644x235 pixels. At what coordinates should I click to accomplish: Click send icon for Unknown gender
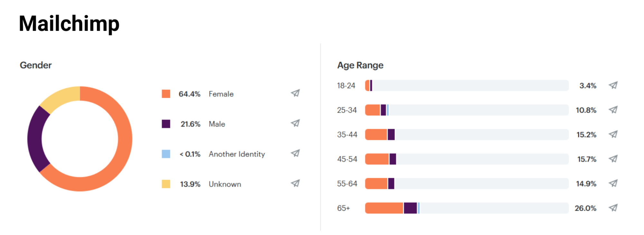click(295, 183)
